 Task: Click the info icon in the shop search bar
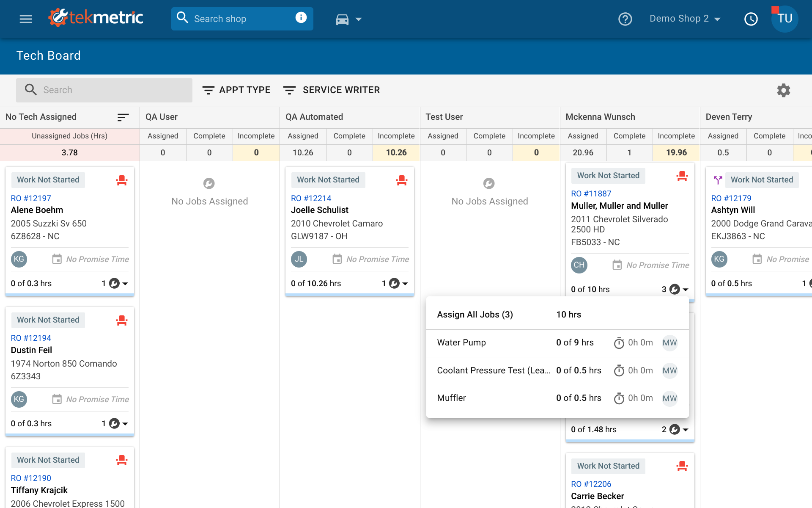point(301,17)
